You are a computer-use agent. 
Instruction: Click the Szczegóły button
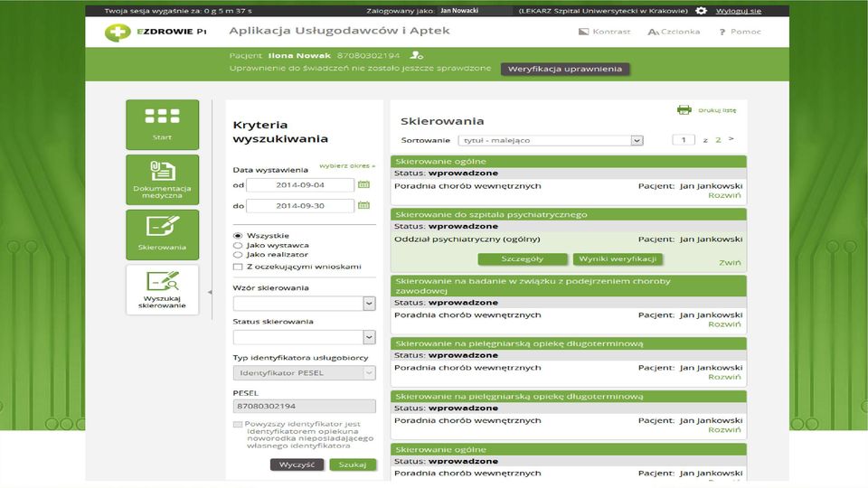[522, 259]
